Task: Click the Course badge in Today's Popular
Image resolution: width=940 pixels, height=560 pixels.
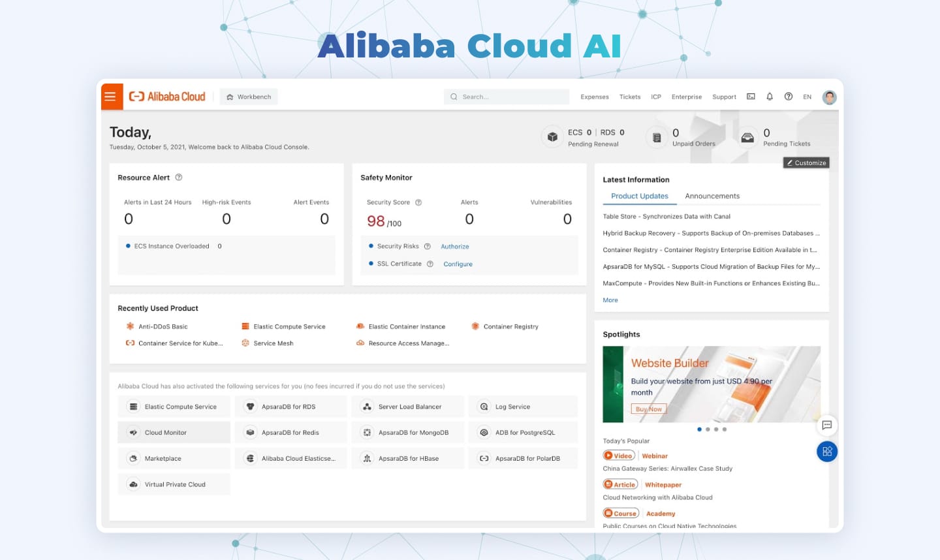Action: (x=621, y=513)
